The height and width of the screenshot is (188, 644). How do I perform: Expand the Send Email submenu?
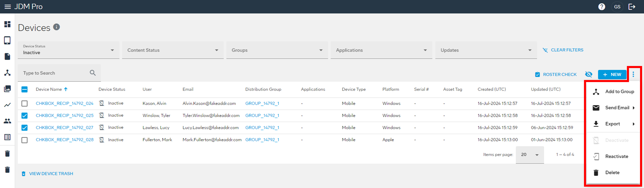pos(613,108)
